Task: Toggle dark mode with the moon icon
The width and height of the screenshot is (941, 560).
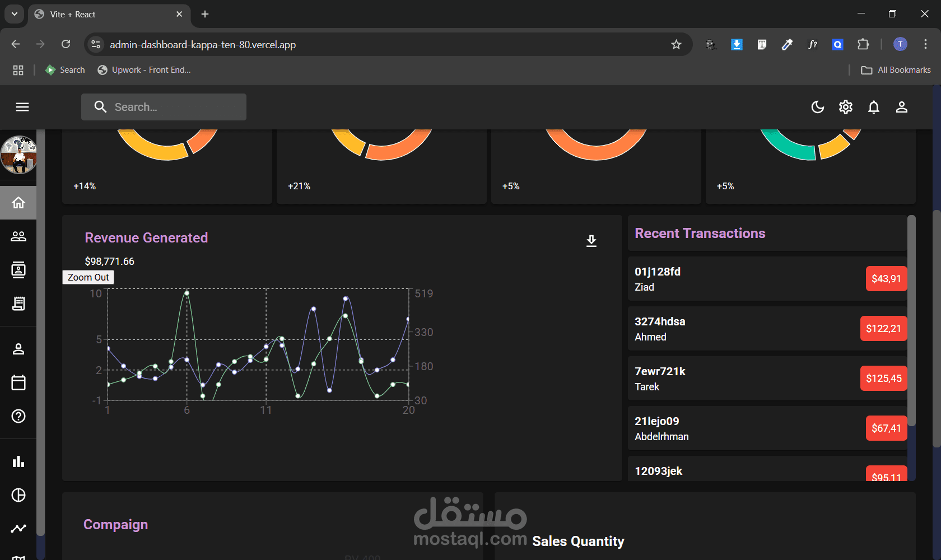Action: pyautogui.click(x=818, y=107)
